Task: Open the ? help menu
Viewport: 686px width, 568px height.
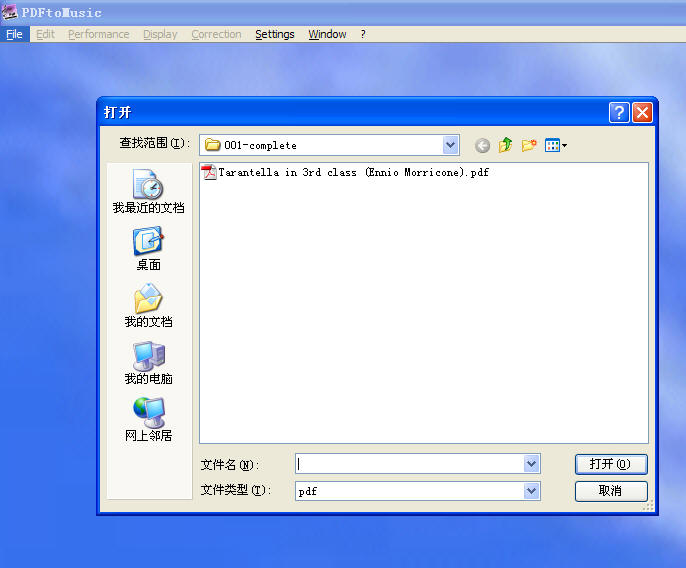Action: [363, 34]
